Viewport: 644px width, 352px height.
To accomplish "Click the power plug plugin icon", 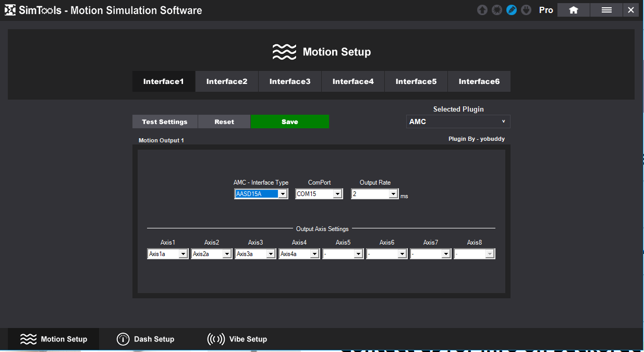I will click(x=526, y=10).
